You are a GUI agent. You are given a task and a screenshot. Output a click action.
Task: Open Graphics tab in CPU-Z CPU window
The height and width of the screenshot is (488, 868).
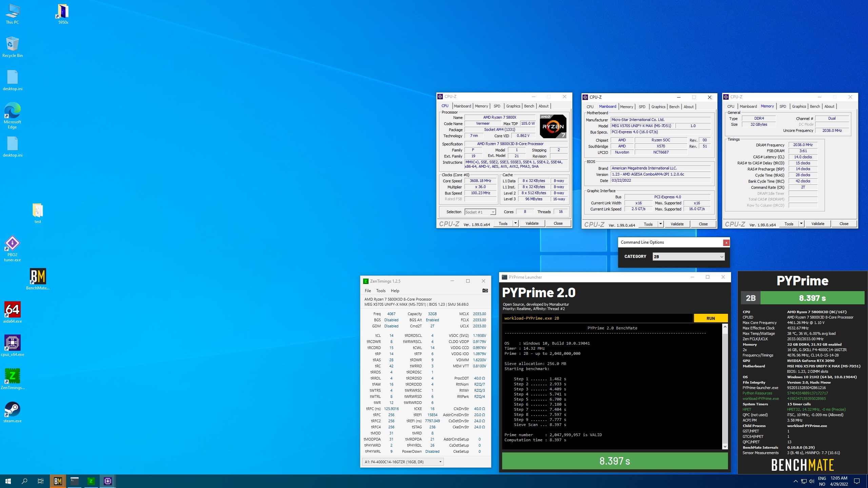[x=513, y=106]
